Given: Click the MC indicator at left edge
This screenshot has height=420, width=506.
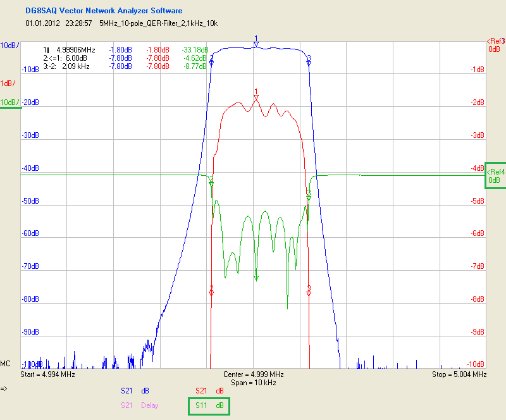Looking at the screenshot, I should [5, 364].
